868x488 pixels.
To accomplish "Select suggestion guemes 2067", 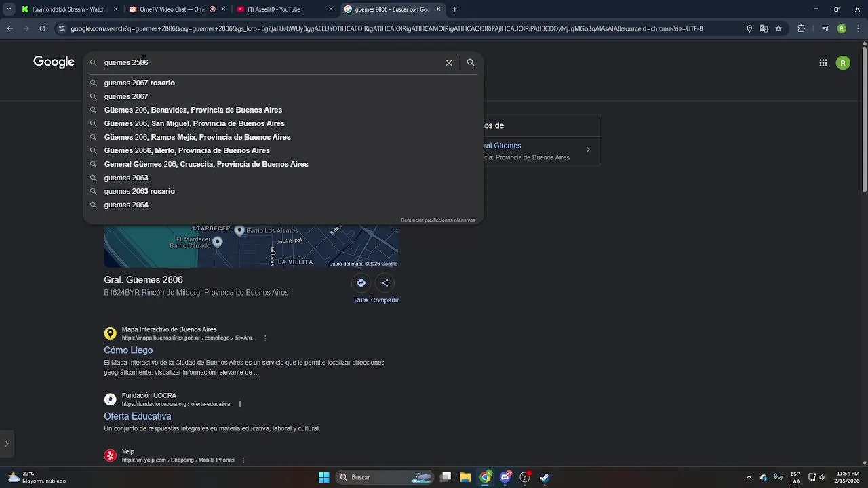I will tap(283, 96).
